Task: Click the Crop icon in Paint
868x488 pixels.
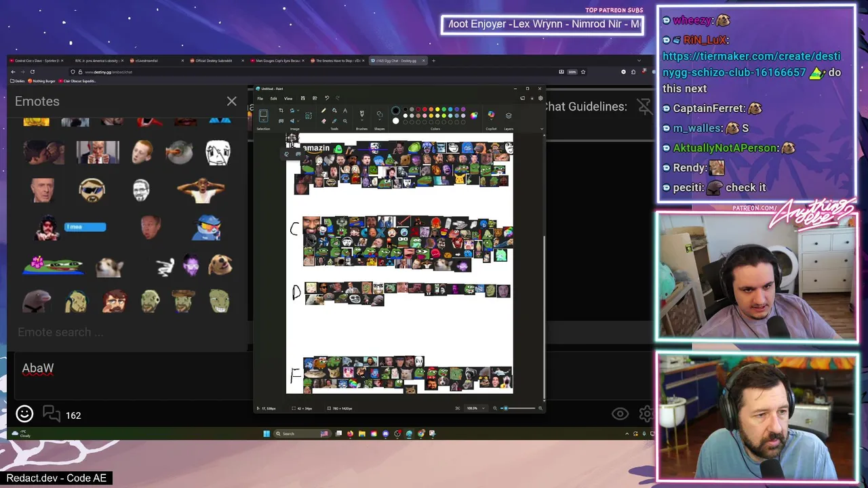Action: point(281,110)
